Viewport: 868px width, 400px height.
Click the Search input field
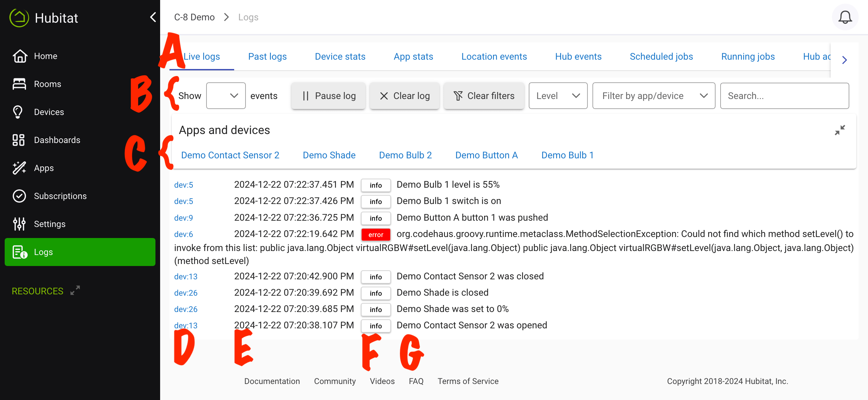784,96
